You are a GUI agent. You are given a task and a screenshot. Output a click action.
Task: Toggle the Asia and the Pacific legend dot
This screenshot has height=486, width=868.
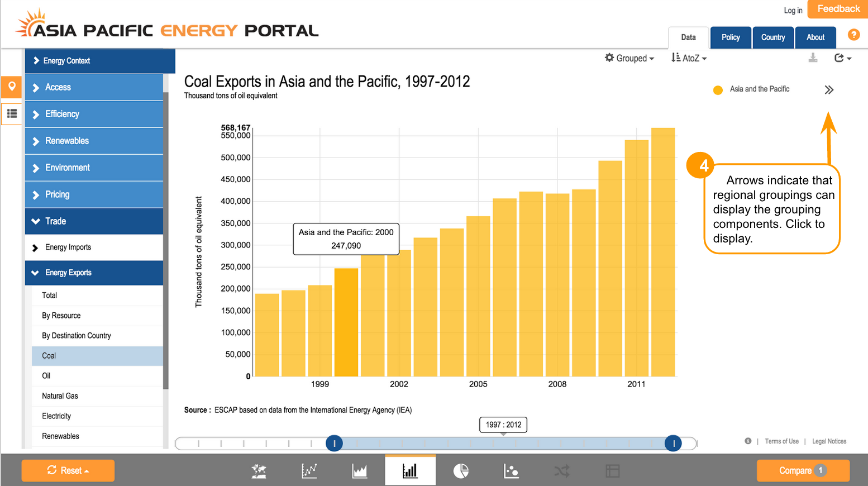point(718,90)
